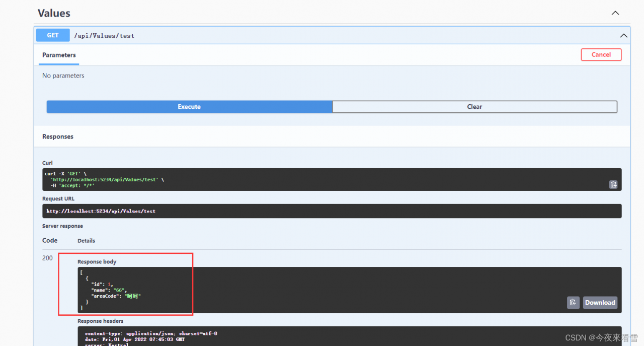Click the 200 response code
Image resolution: width=644 pixels, height=346 pixels.
pos(47,258)
